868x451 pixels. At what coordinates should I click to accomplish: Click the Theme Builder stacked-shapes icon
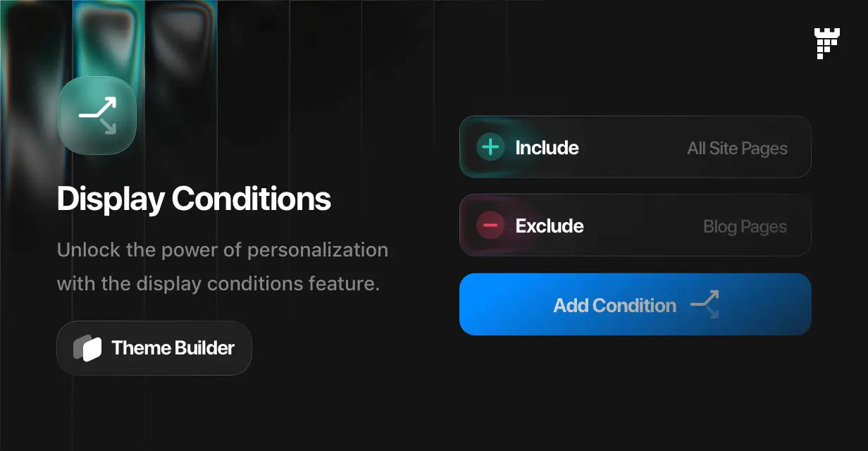tap(87, 348)
